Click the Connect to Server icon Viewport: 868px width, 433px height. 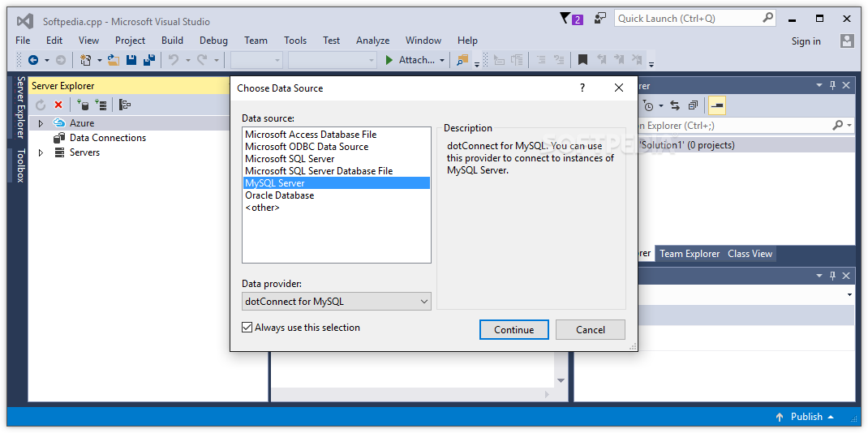pos(101,105)
